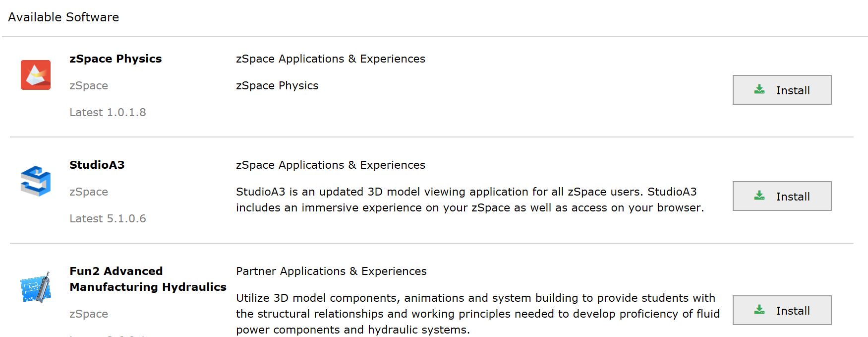Select the Latest 1.0.1.8 version label
Image resolution: width=868 pixels, height=337 pixels.
click(108, 112)
